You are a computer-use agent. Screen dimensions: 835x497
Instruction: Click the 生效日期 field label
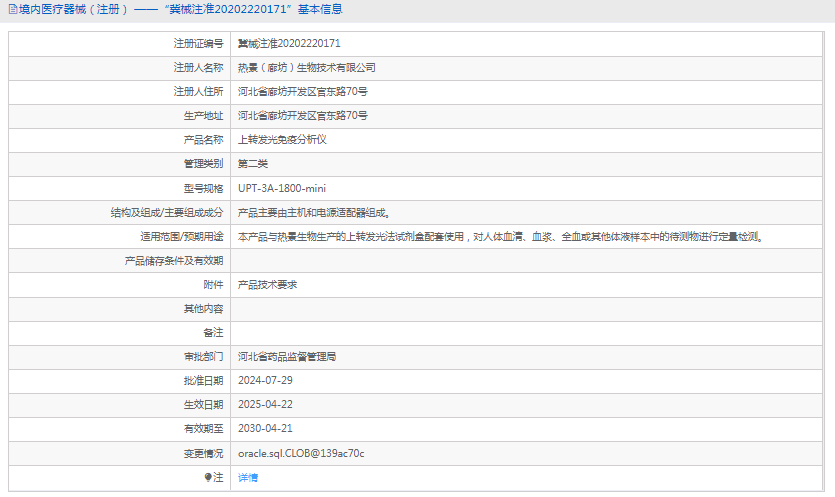coord(203,405)
